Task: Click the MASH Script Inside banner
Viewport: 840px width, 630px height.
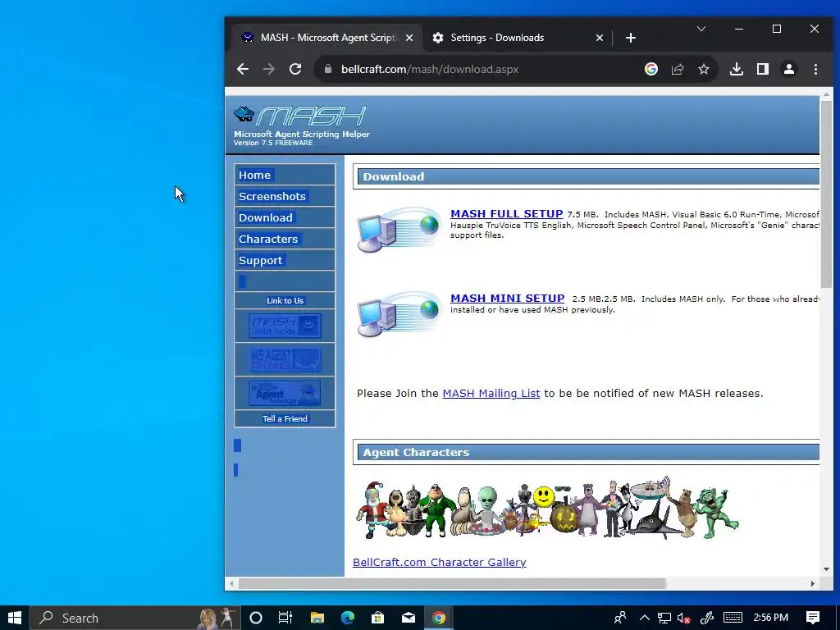Action: [x=285, y=326]
